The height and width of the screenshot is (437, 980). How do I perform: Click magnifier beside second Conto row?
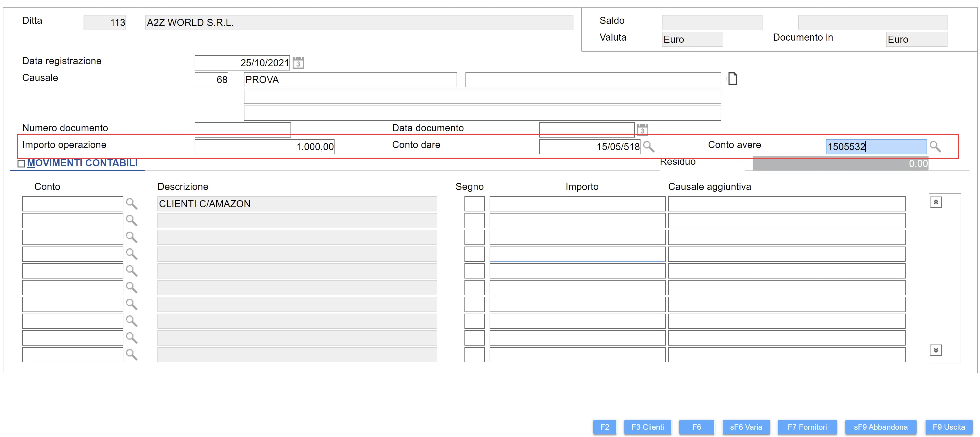132,221
